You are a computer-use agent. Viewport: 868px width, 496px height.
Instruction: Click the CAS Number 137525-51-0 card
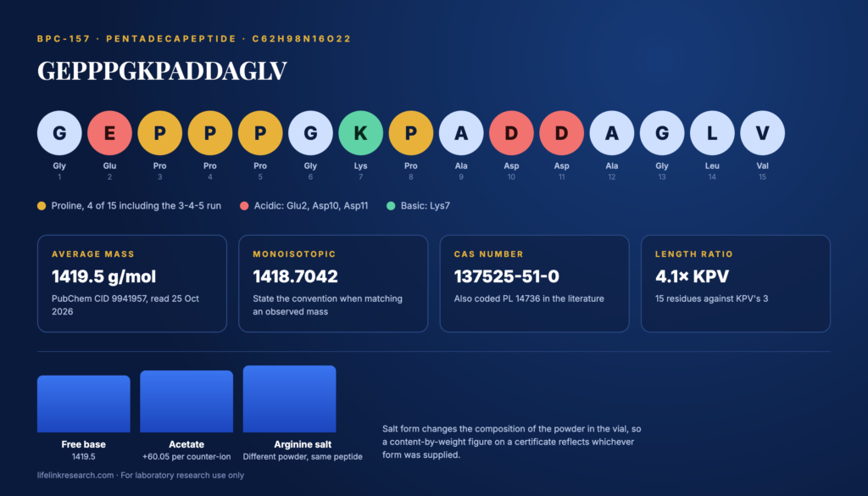tap(534, 283)
